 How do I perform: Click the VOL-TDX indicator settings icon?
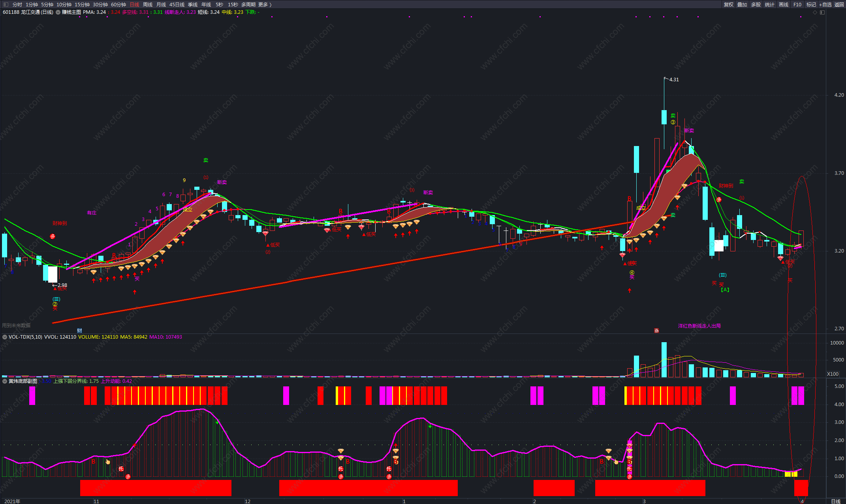point(5,337)
